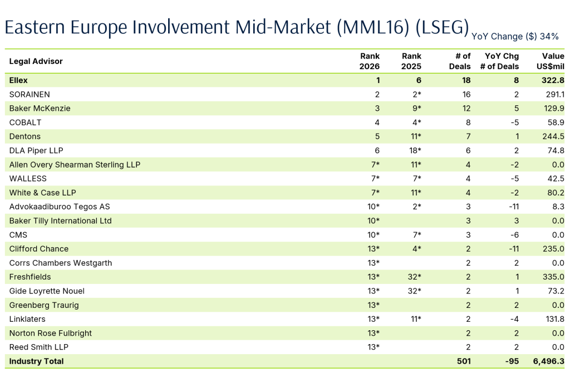Select the Rank 2026 column header
Viewport: 570px width, 392px height.
[370, 61]
